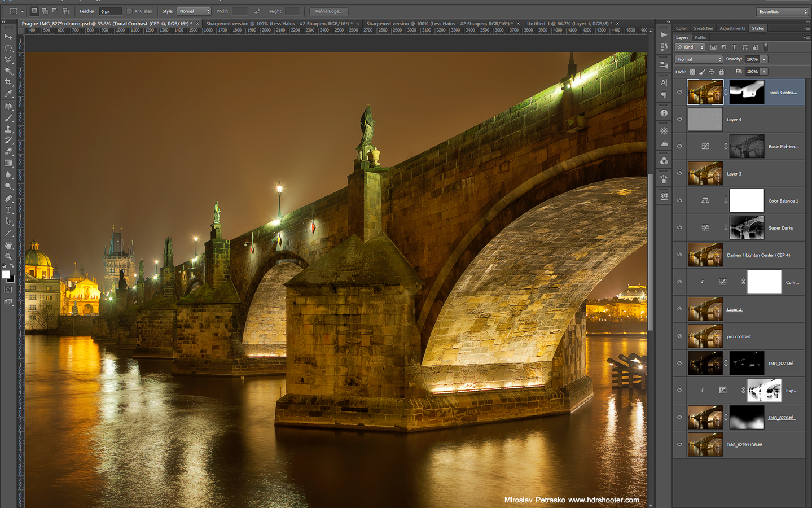Image resolution: width=812 pixels, height=508 pixels.
Task: Select the Gradient tool
Action: (x=8, y=164)
